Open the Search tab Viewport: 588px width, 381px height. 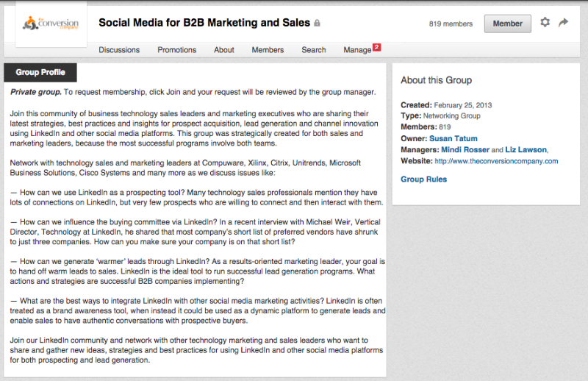[x=314, y=50]
